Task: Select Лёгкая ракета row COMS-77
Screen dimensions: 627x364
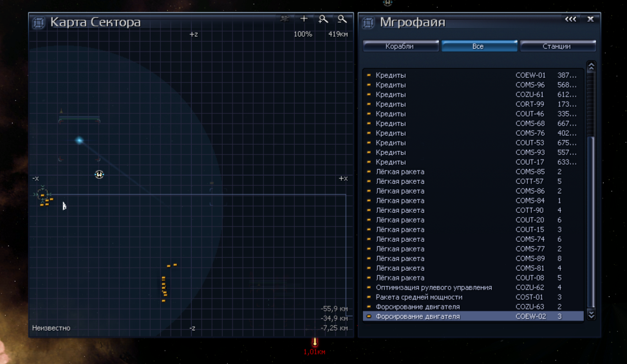Action: pos(473,248)
